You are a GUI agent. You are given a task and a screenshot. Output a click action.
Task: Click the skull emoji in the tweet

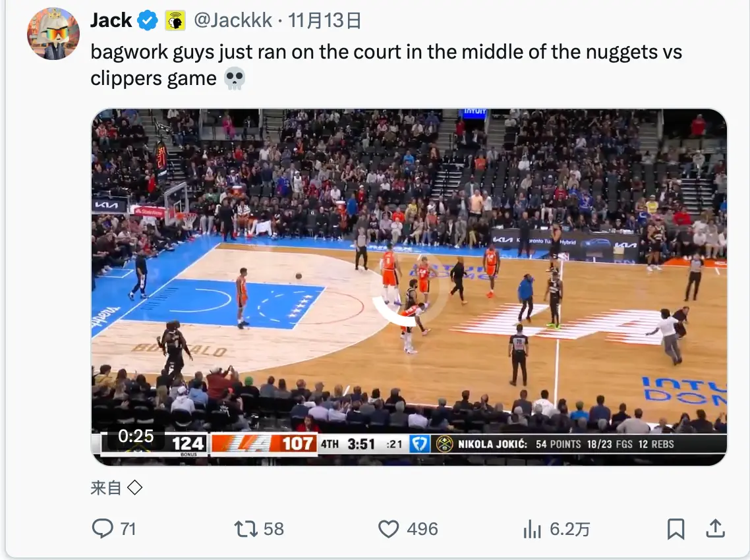[235, 78]
